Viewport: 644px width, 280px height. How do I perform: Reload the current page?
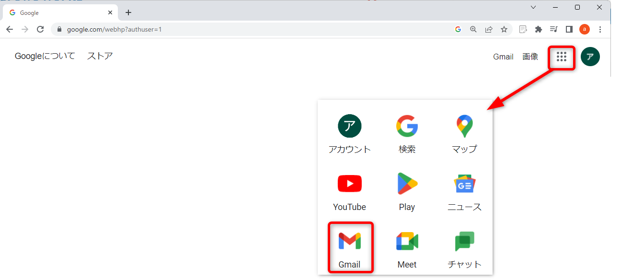coord(41,29)
